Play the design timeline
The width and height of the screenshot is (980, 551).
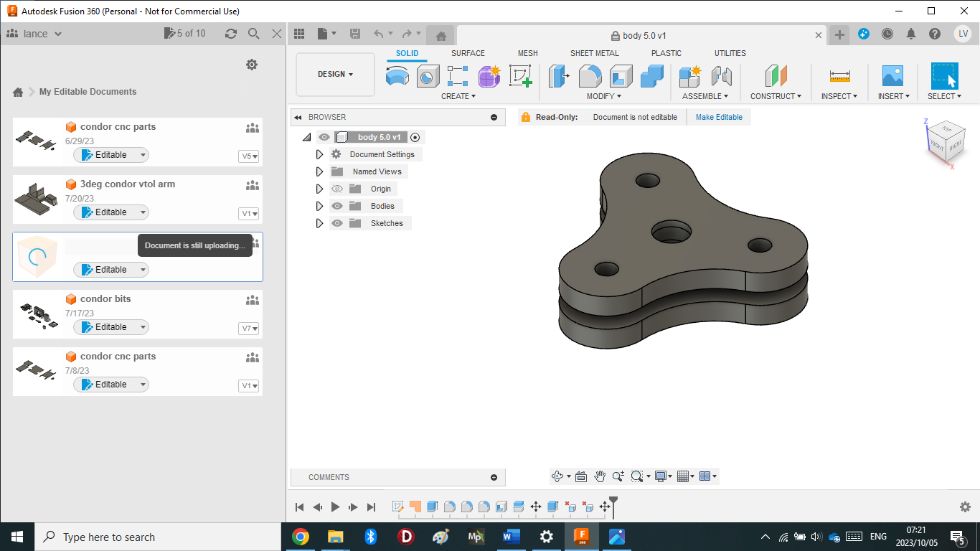click(336, 507)
